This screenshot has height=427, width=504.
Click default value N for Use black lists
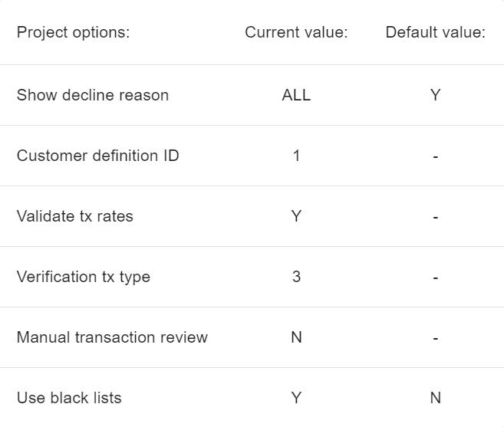pyautogui.click(x=435, y=398)
